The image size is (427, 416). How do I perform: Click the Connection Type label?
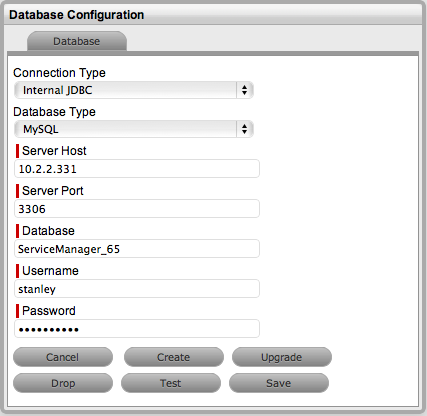tap(59, 73)
